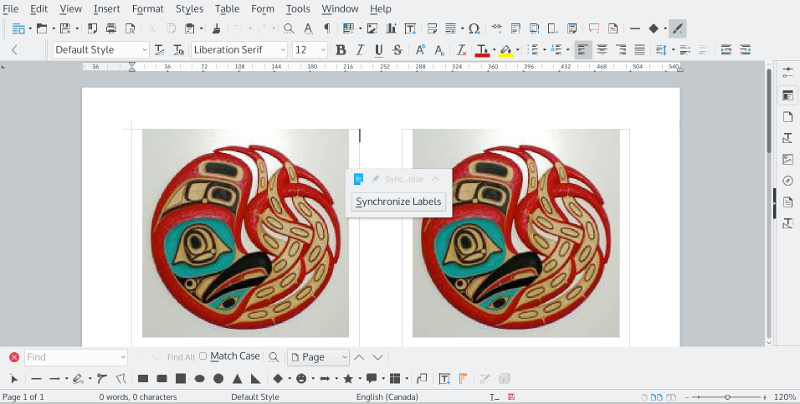This screenshot has width=800, height=404.
Task: Open the Font Size dropdown
Action: click(323, 50)
